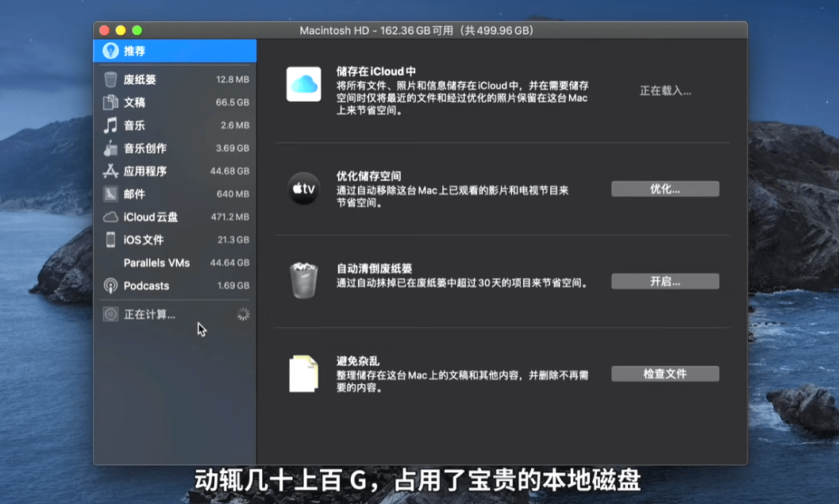Zoom window with green button
This screenshot has height=504, width=839.
click(137, 30)
